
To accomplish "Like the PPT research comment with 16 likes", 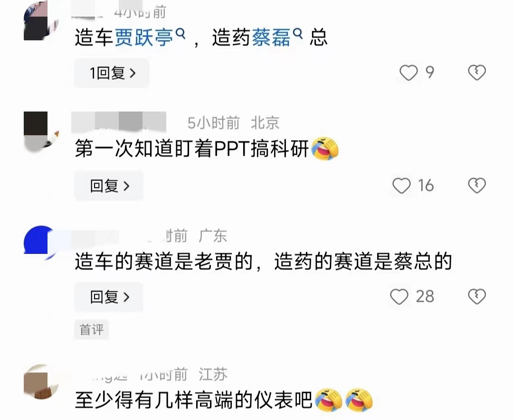I will click(401, 186).
